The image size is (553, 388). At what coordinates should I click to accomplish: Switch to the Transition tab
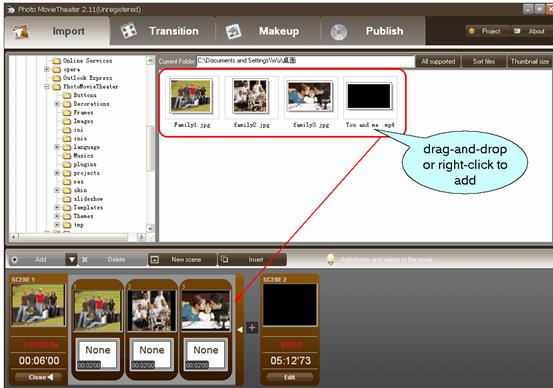(x=162, y=31)
